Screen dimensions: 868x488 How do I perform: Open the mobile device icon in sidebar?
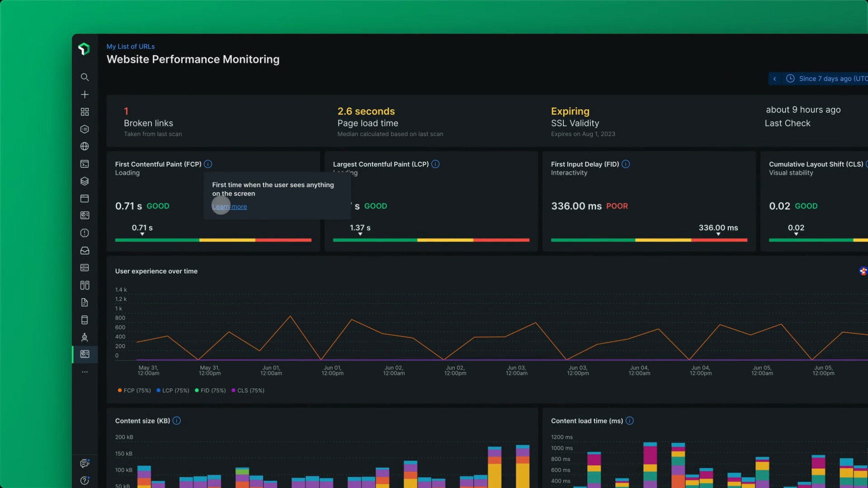(85, 320)
